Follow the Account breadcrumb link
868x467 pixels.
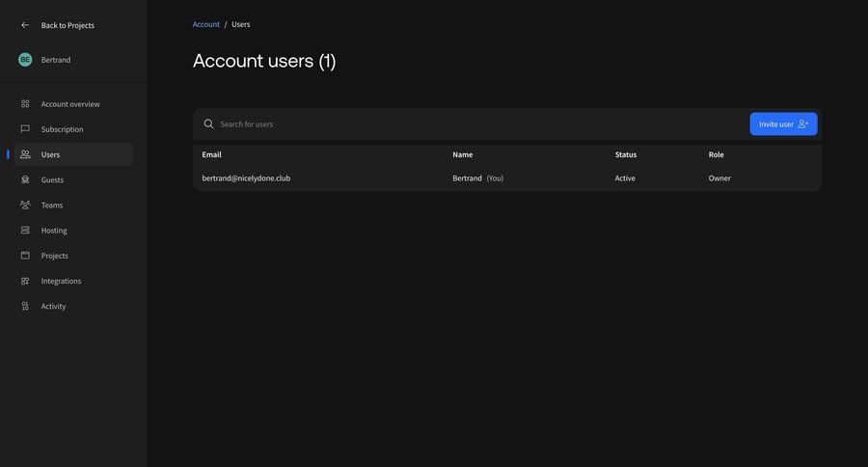click(206, 24)
